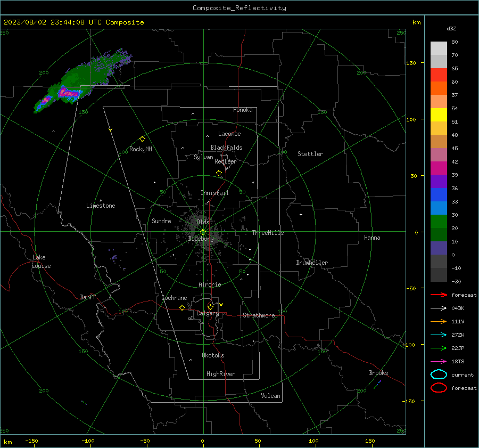
Task: Click the yellow diamond marker near RockyMH
Action: coord(142,139)
